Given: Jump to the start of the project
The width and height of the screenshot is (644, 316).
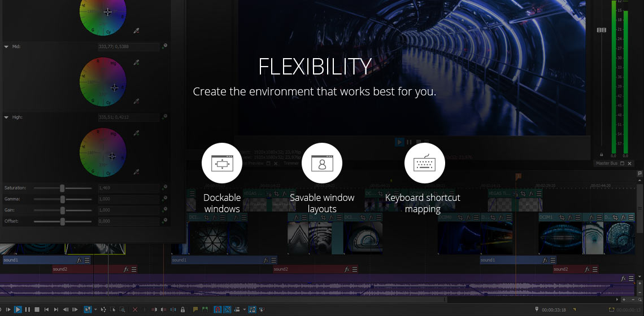Looking at the screenshot, I should [46, 309].
